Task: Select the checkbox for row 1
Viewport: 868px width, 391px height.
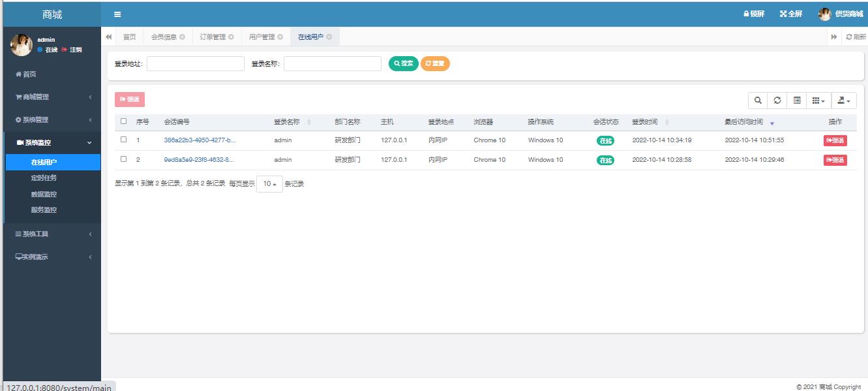Action: tap(124, 140)
